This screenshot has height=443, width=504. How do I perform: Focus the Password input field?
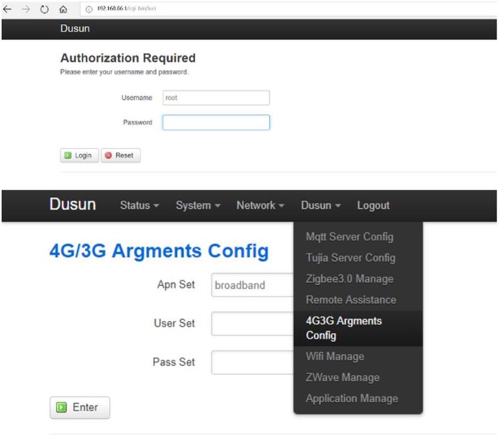pos(216,122)
